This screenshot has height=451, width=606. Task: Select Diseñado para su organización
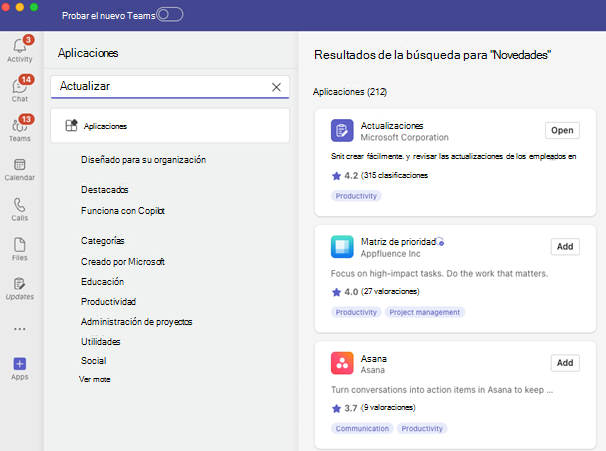pos(143,160)
